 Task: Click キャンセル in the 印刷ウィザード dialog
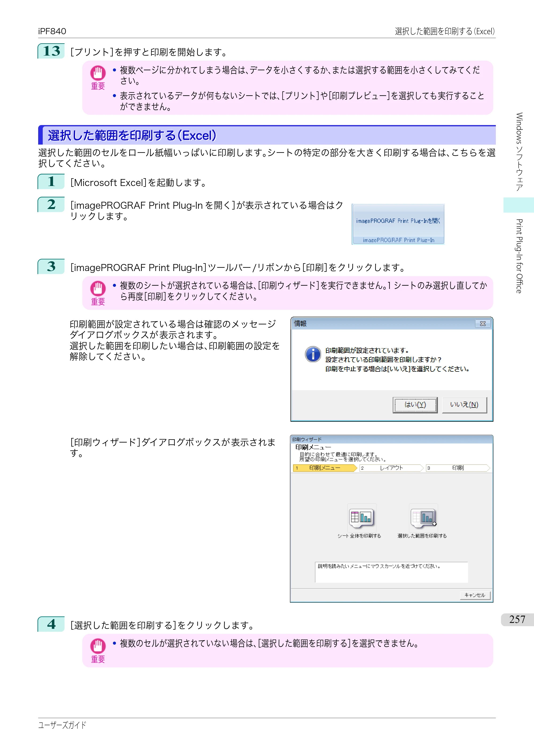(475, 595)
